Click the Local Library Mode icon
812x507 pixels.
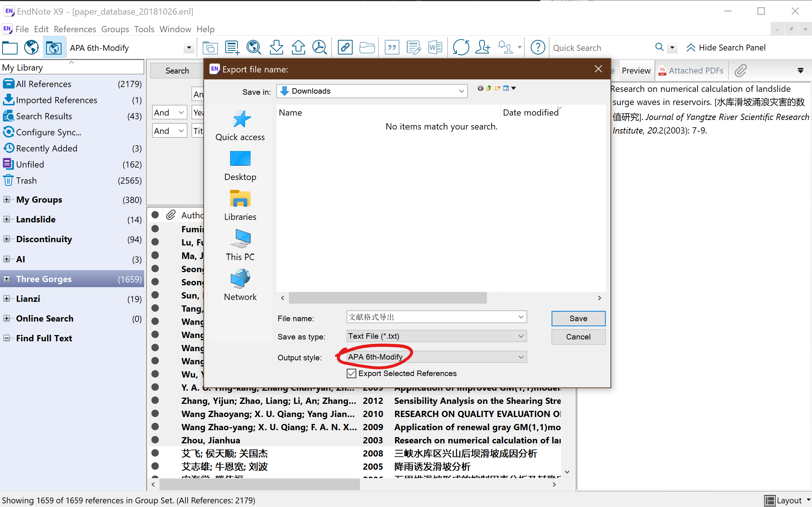pos(10,48)
